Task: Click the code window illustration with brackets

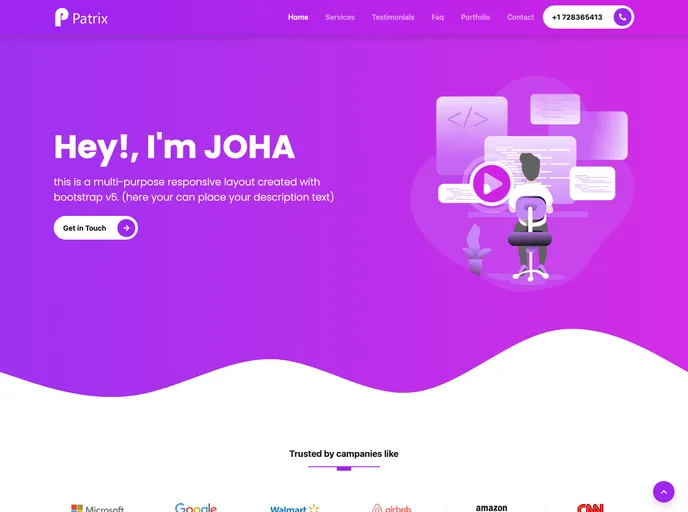Action: (472, 127)
